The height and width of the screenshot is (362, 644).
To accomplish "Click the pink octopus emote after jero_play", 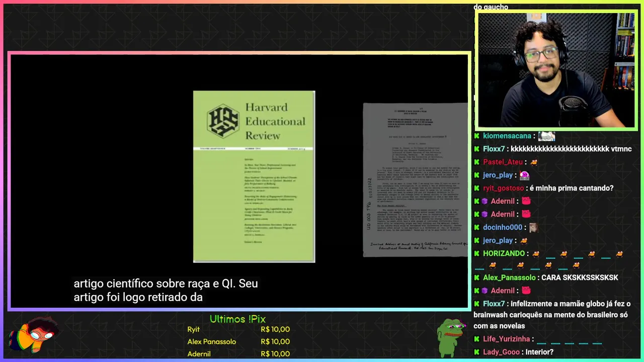I will pos(524,175).
